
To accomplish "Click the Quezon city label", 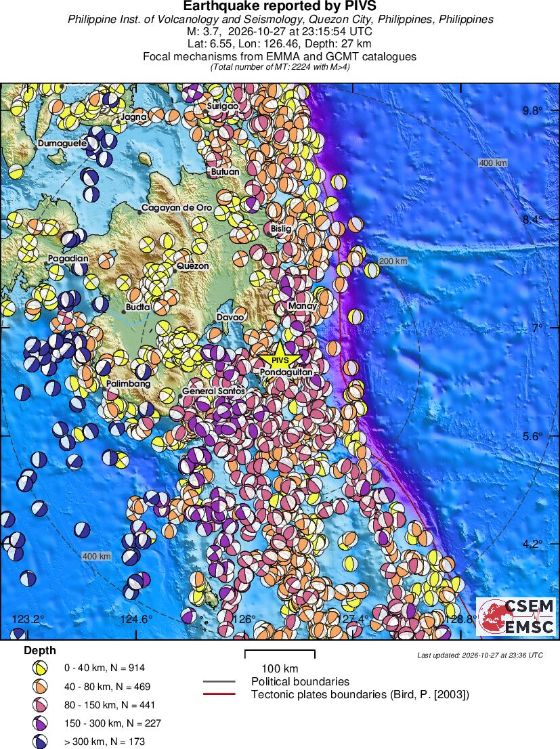I will (192, 266).
